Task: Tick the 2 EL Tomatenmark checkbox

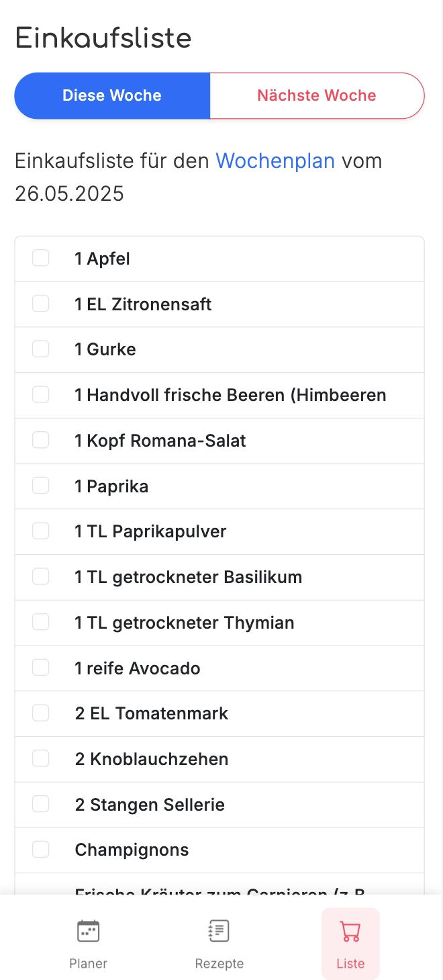Action: pos(41,713)
